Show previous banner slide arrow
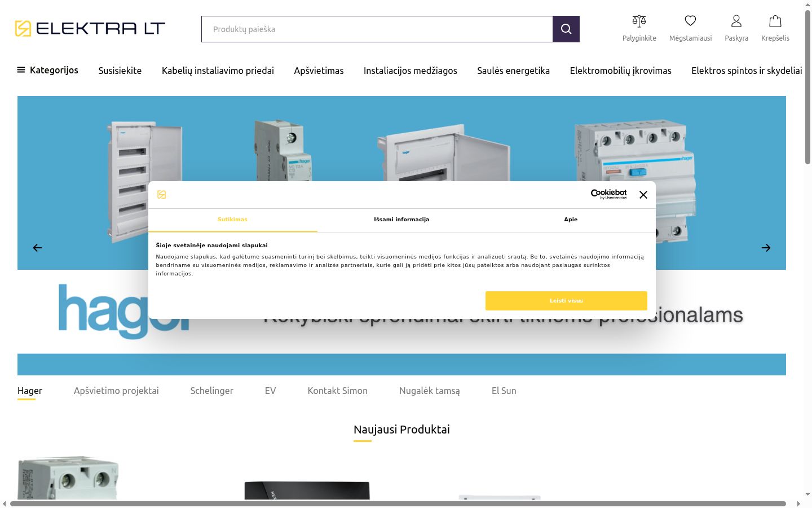This screenshot has width=812, height=508. click(x=37, y=248)
